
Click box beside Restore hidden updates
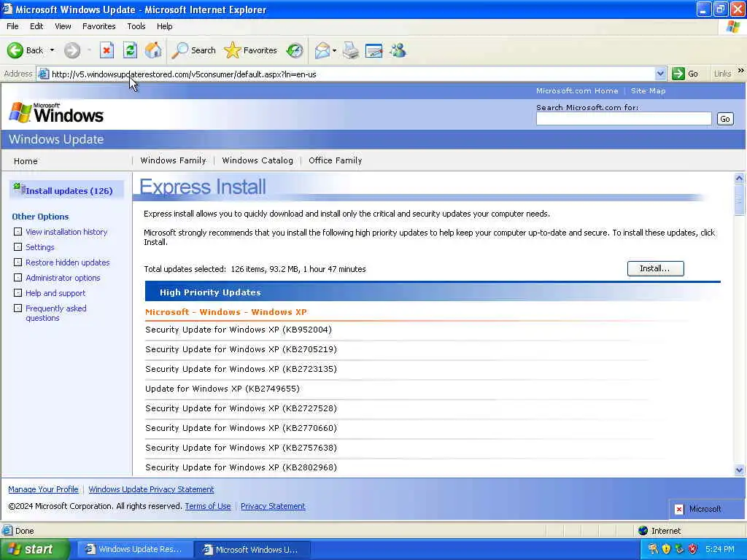pos(18,262)
